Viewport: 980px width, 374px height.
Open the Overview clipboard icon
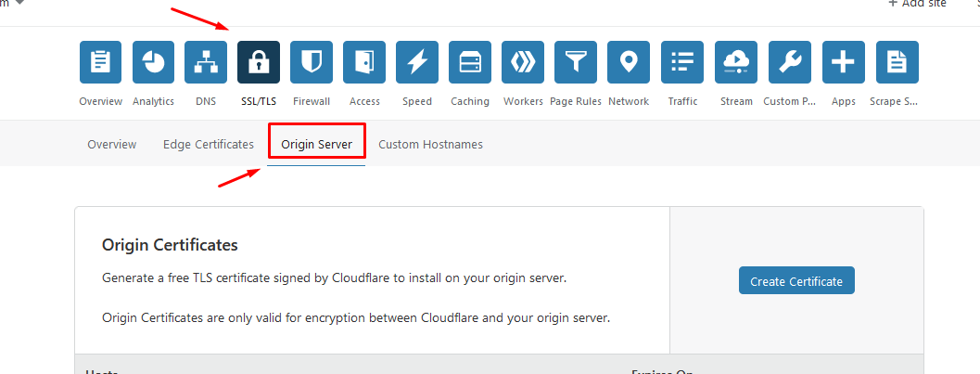pyautogui.click(x=100, y=62)
